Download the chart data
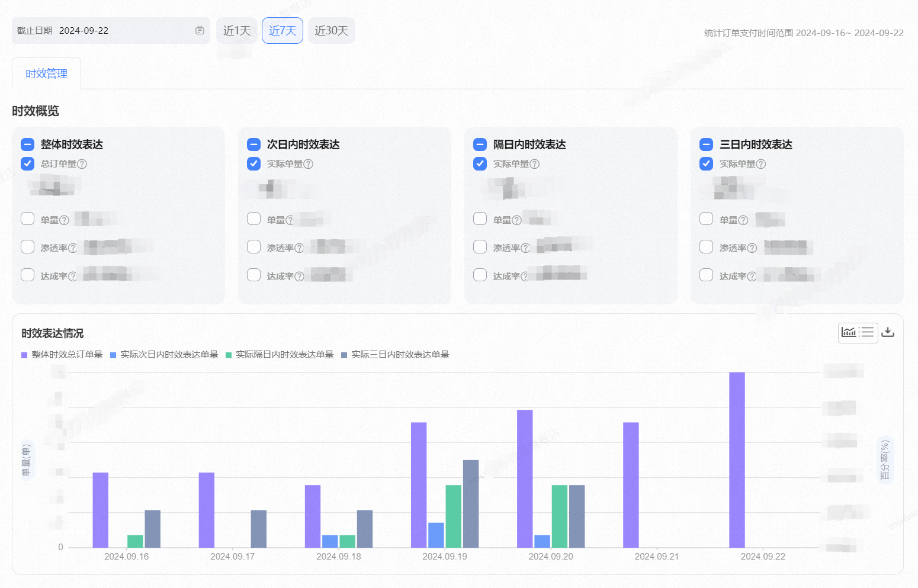918x588 pixels. tap(888, 332)
